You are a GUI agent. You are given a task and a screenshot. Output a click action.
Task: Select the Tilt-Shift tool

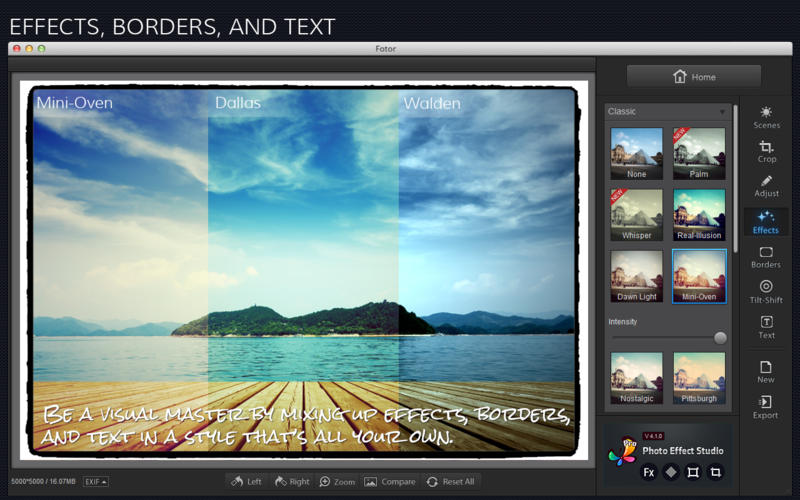coord(766,292)
